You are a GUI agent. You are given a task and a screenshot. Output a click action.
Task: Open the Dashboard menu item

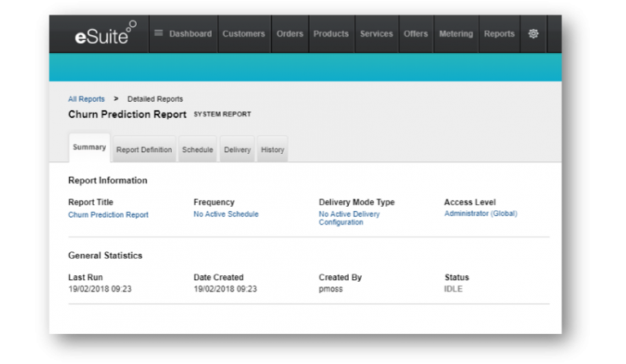183,33
